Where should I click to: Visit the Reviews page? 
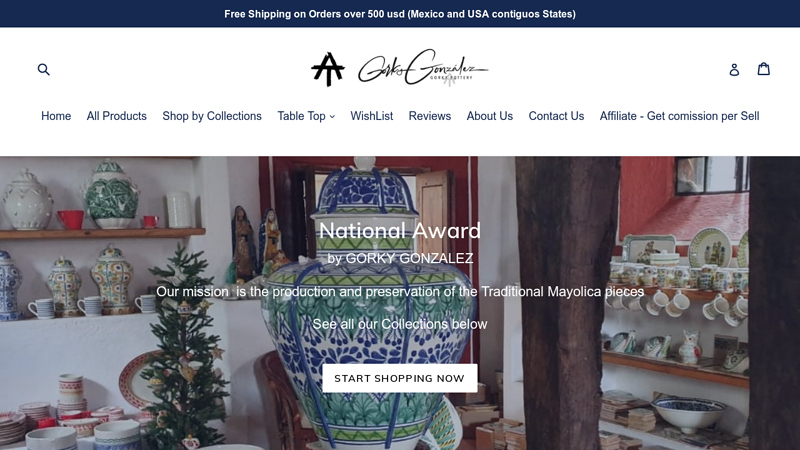click(x=430, y=116)
